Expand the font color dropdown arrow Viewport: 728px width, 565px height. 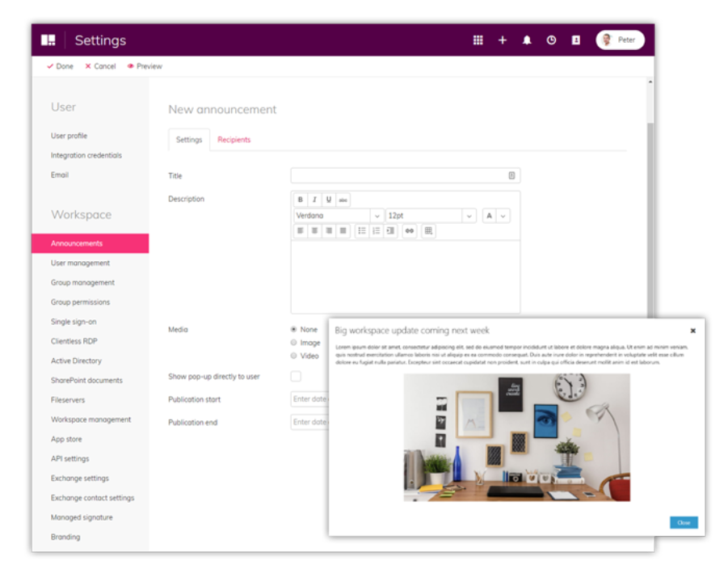pos(503,216)
